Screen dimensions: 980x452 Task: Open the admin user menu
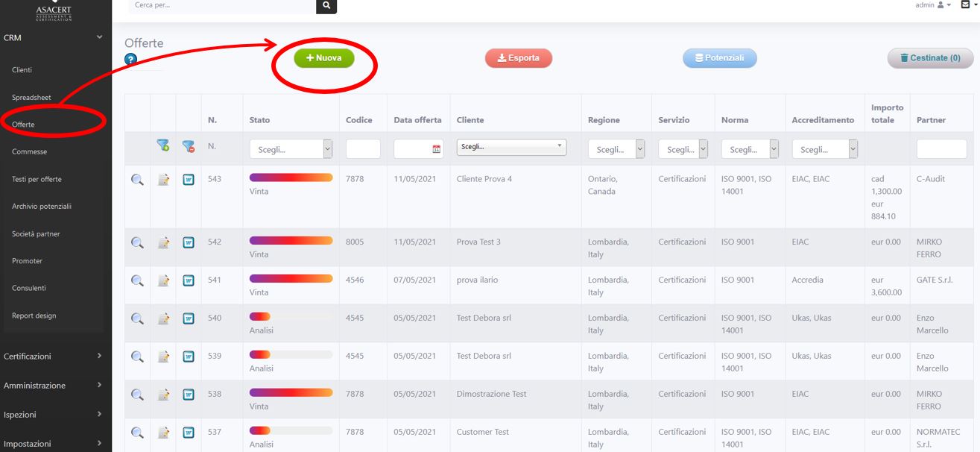932,5
